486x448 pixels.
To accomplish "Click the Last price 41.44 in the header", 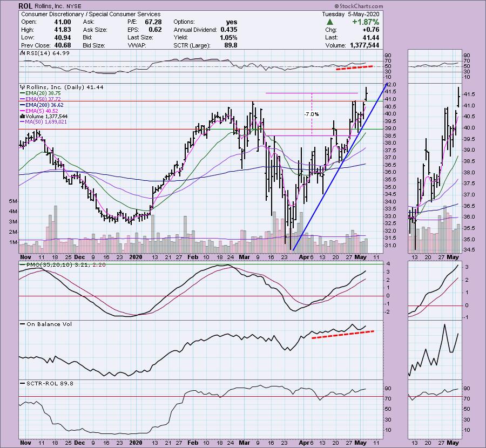I will pos(371,37).
